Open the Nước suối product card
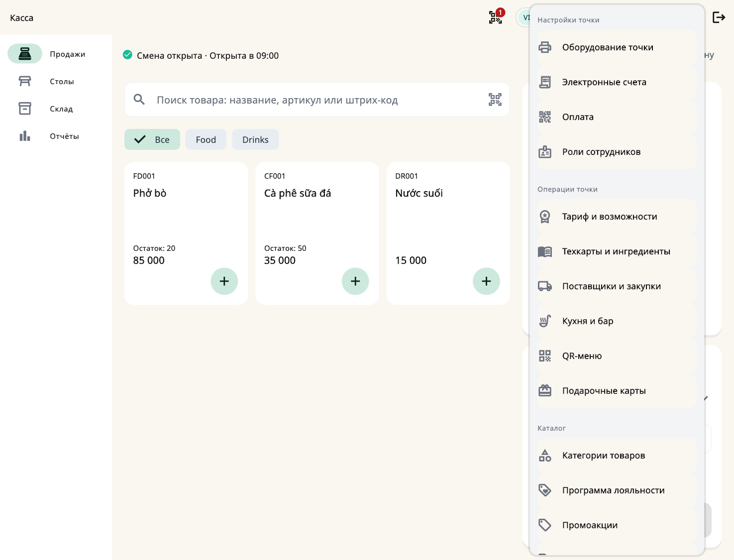734x560 pixels. click(448, 233)
